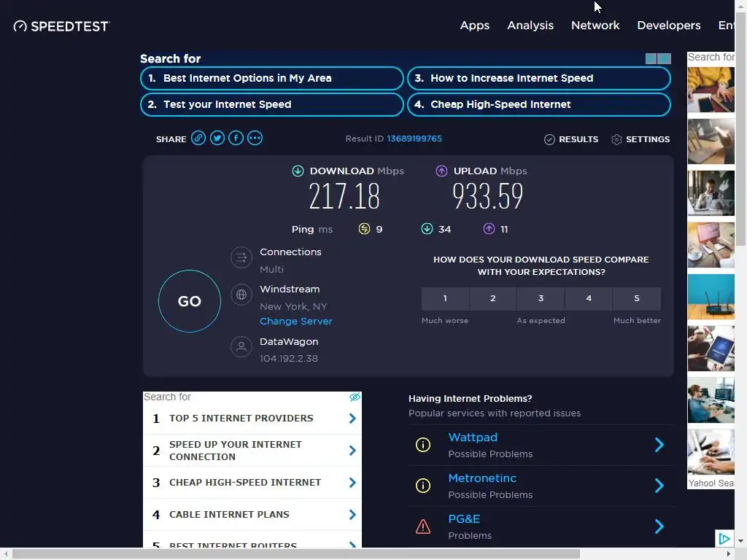The height and width of the screenshot is (560, 747).
Task: Click Change Server link
Action: 296,322
